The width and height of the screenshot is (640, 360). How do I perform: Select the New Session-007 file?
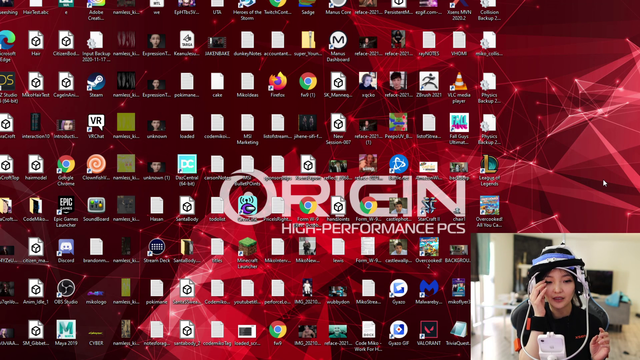point(338,123)
